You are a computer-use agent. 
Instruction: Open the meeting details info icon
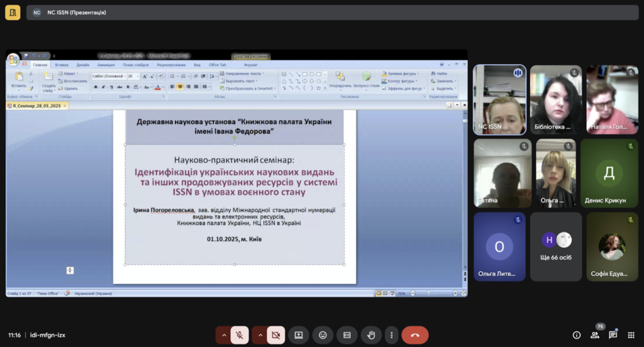[576, 335]
